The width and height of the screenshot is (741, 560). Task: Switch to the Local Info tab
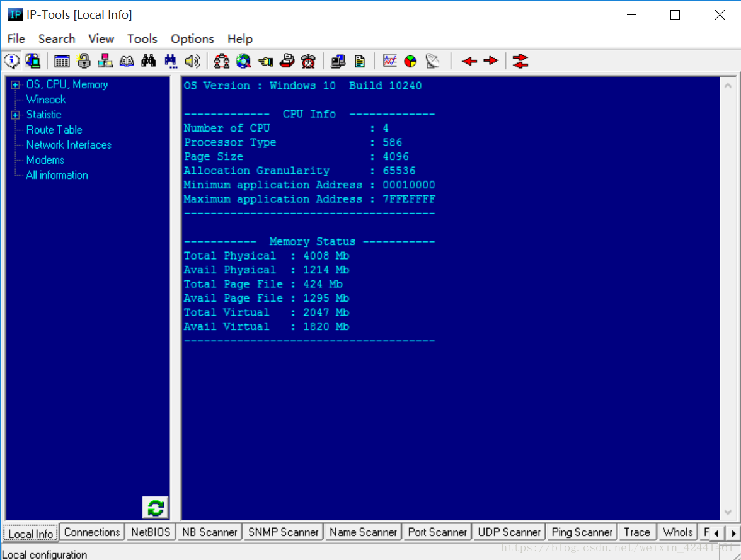(31, 534)
